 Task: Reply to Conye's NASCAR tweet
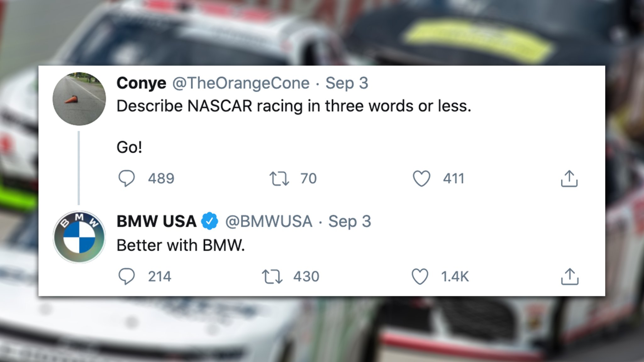click(126, 178)
